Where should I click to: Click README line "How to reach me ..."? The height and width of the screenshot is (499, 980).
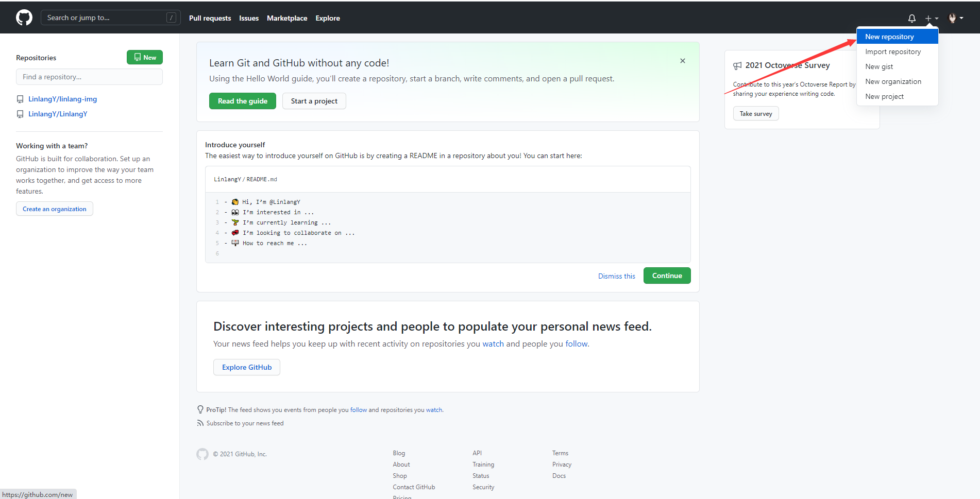[x=275, y=243]
